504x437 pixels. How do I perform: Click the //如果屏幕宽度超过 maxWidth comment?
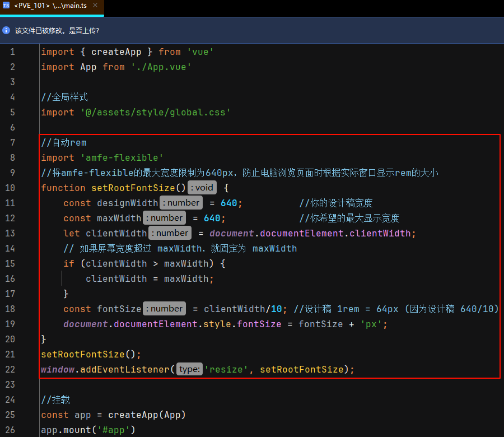click(180, 248)
